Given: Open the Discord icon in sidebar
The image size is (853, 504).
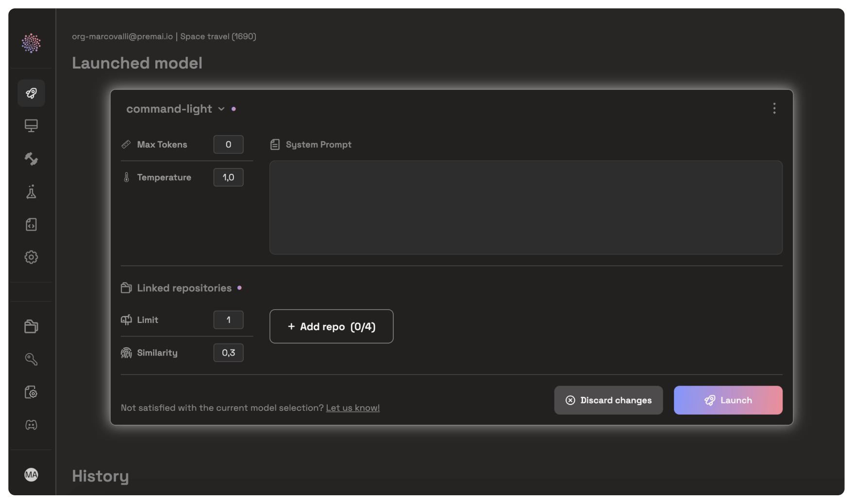Looking at the screenshot, I should pyautogui.click(x=31, y=425).
